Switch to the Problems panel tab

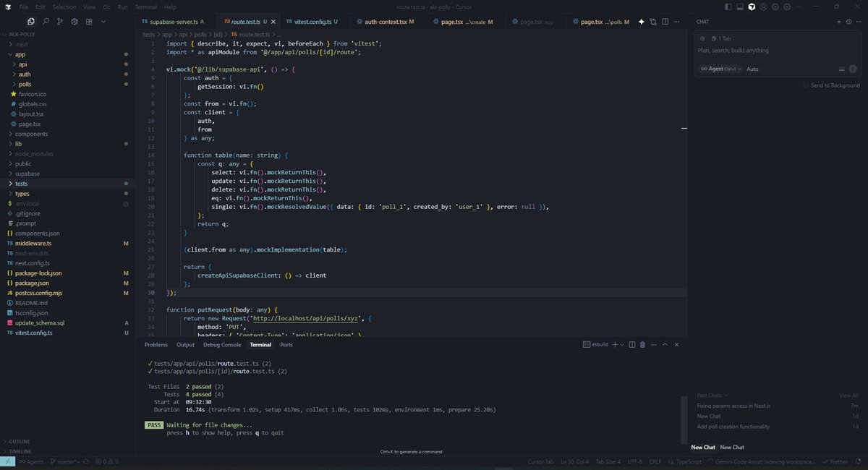(156, 345)
